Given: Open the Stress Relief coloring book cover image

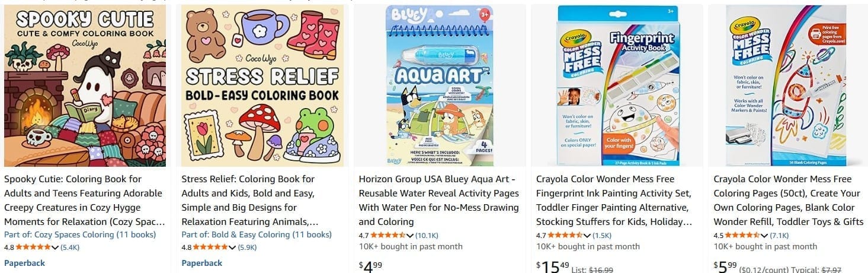Looking at the screenshot, I should click(262, 86).
